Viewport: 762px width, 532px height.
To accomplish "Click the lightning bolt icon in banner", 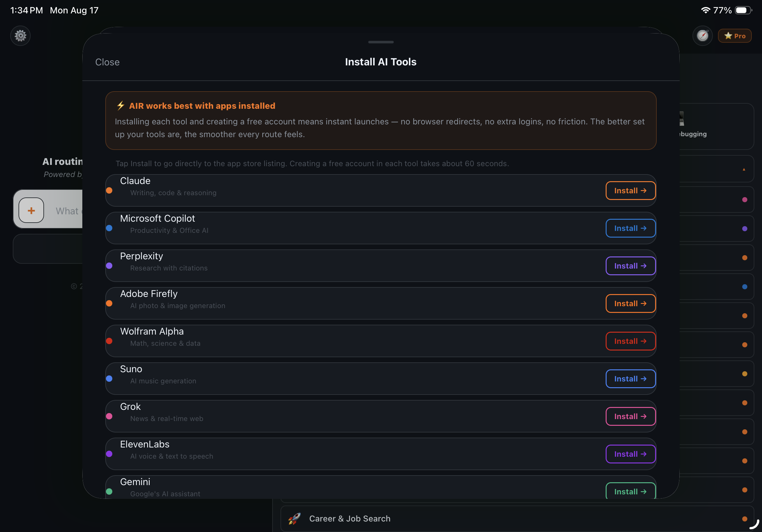I will 121,106.
